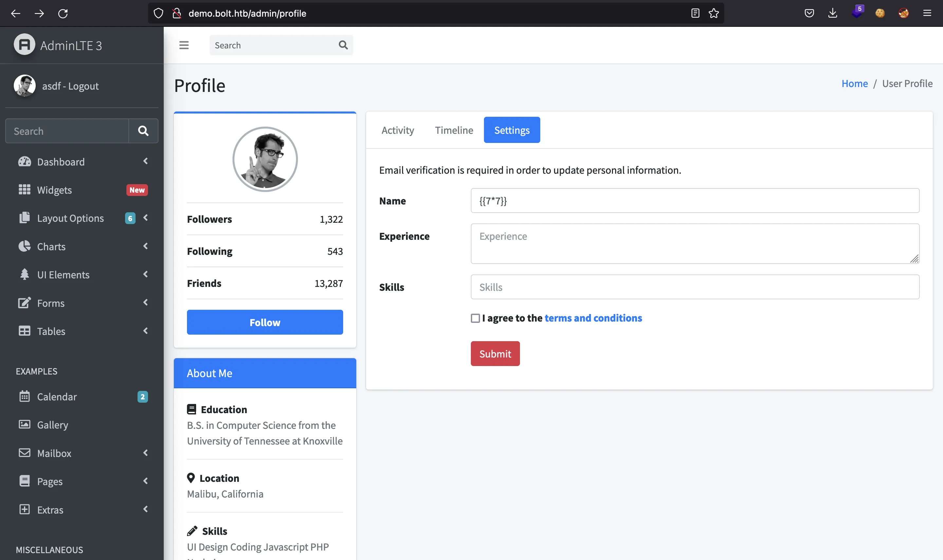Click the search magnifier icon

[x=343, y=45]
